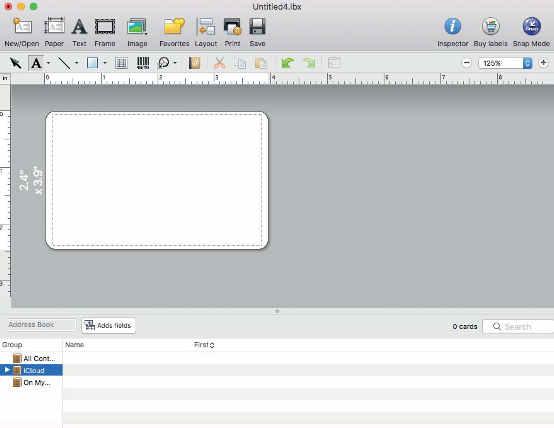Viewport: 554px width, 428px height.
Task: Click the Adds fields button
Action: coord(108,325)
